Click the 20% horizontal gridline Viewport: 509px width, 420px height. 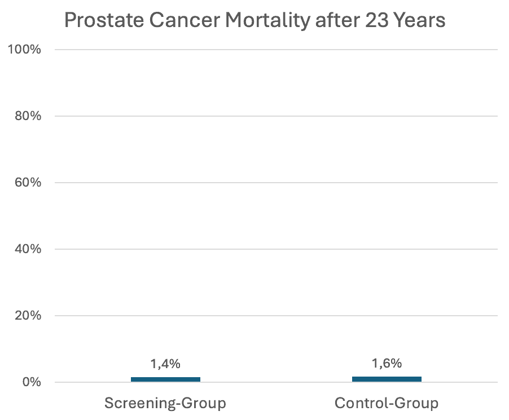point(277,316)
